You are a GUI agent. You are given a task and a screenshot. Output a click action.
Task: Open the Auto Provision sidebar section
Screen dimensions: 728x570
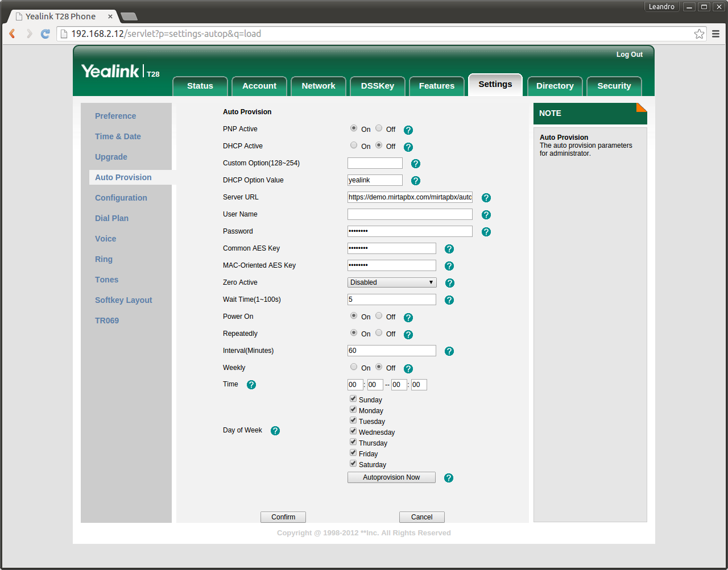click(123, 177)
